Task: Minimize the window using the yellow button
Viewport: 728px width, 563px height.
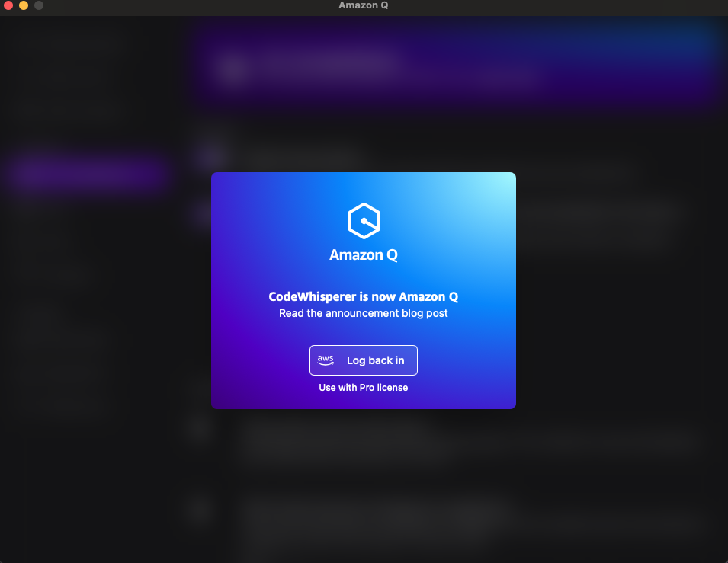Action: [x=24, y=6]
